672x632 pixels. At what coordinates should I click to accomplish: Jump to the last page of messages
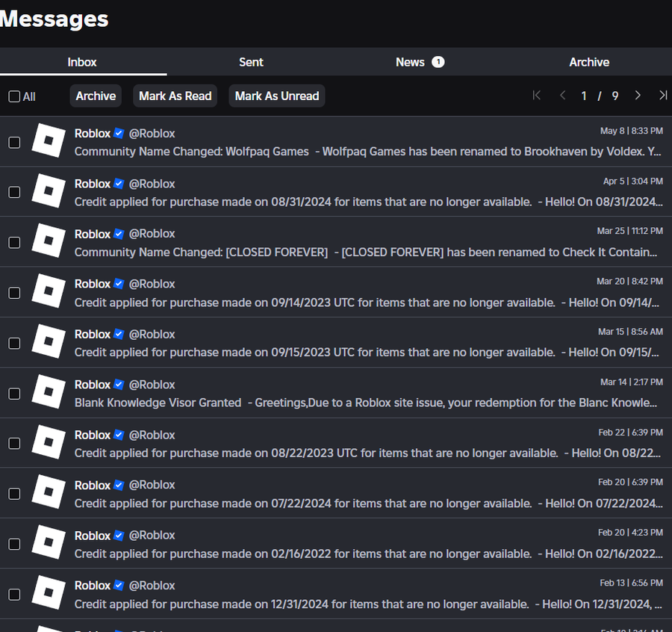point(663,95)
